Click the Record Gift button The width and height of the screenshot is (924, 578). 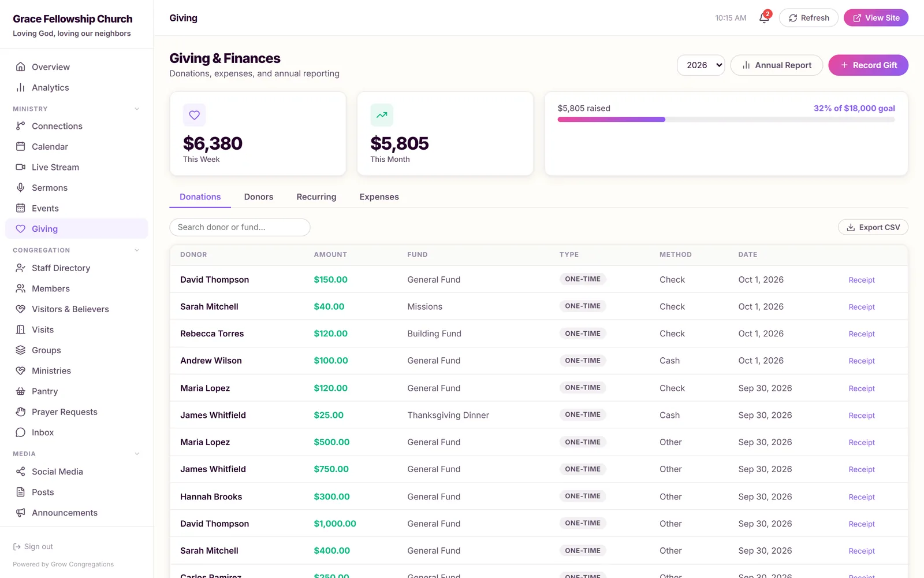868,65
